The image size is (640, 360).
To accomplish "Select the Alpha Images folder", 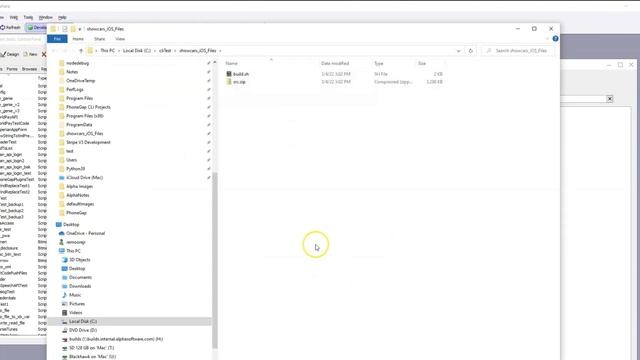I will click(x=79, y=187).
